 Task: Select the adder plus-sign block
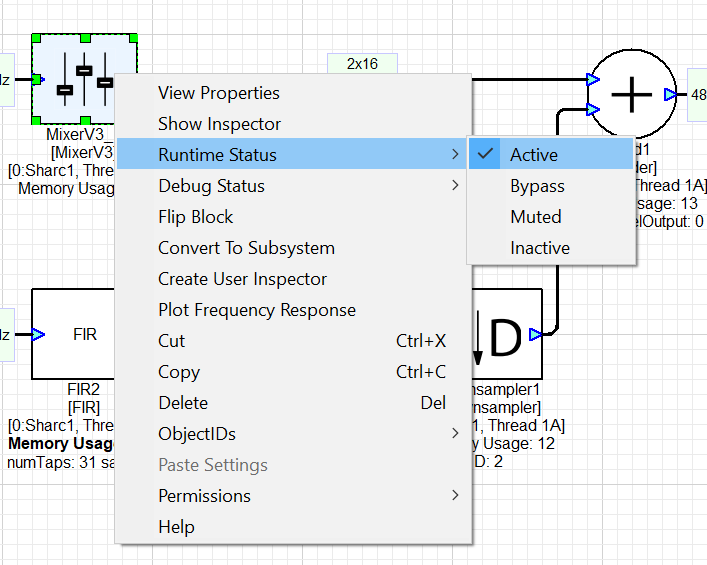point(632,93)
